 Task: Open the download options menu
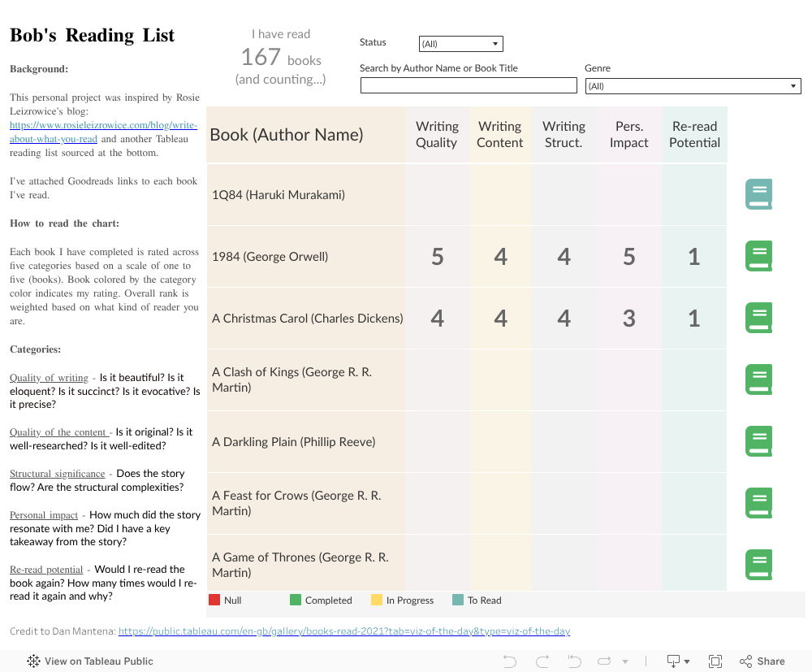click(x=677, y=661)
